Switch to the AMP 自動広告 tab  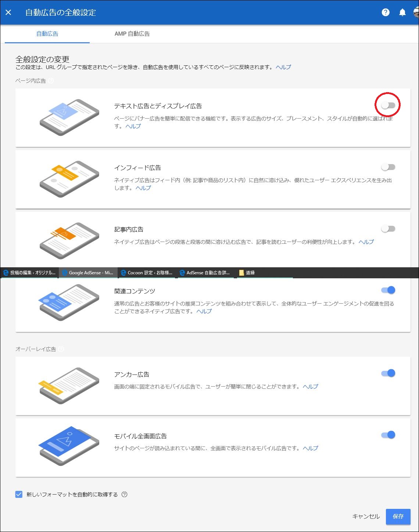pyautogui.click(x=132, y=34)
